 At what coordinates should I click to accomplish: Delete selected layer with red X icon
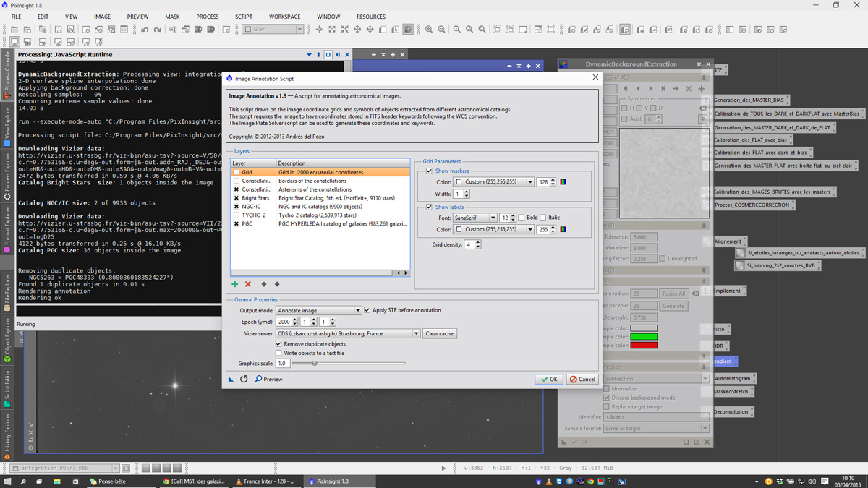[248, 284]
